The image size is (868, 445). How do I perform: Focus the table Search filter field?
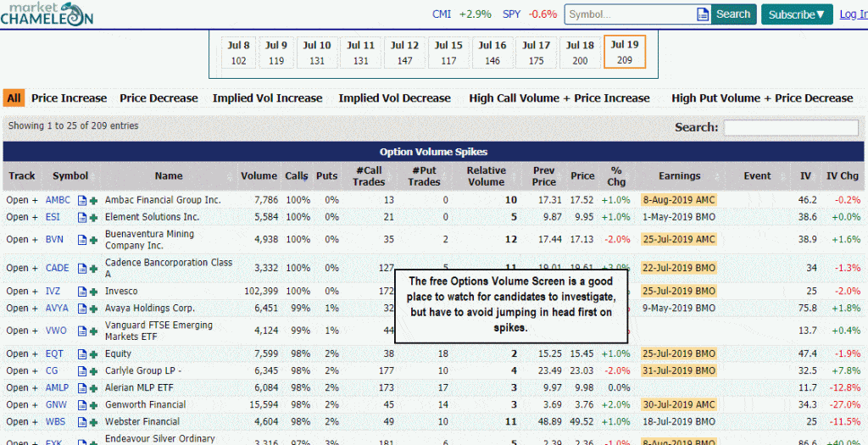[x=791, y=128]
